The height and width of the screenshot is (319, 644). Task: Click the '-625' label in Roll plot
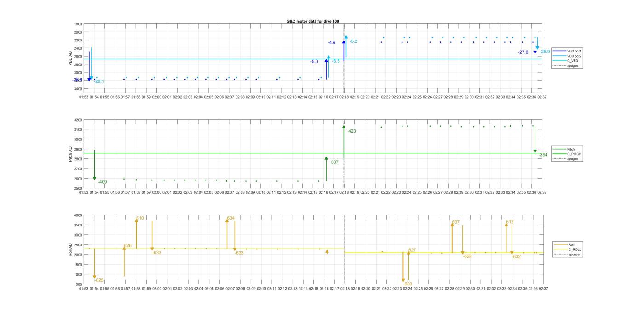tap(99, 280)
